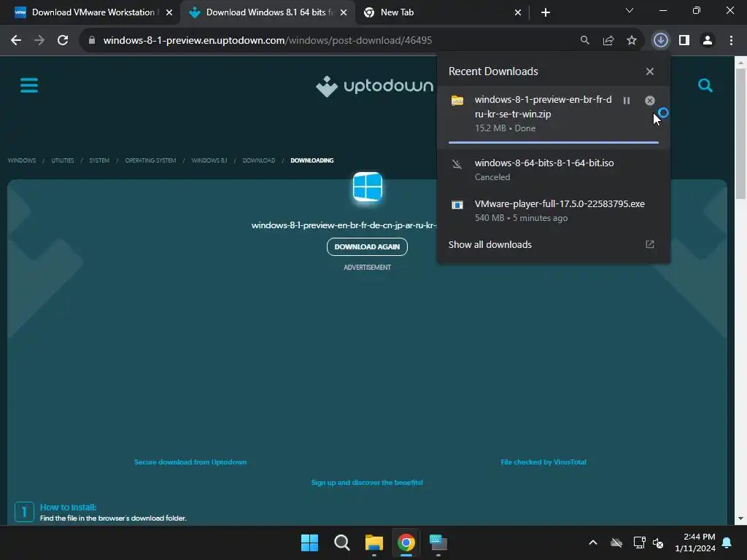Open notification bell in taskbar
The height and width of the screenshot is (560, 747).
point(727,542)
